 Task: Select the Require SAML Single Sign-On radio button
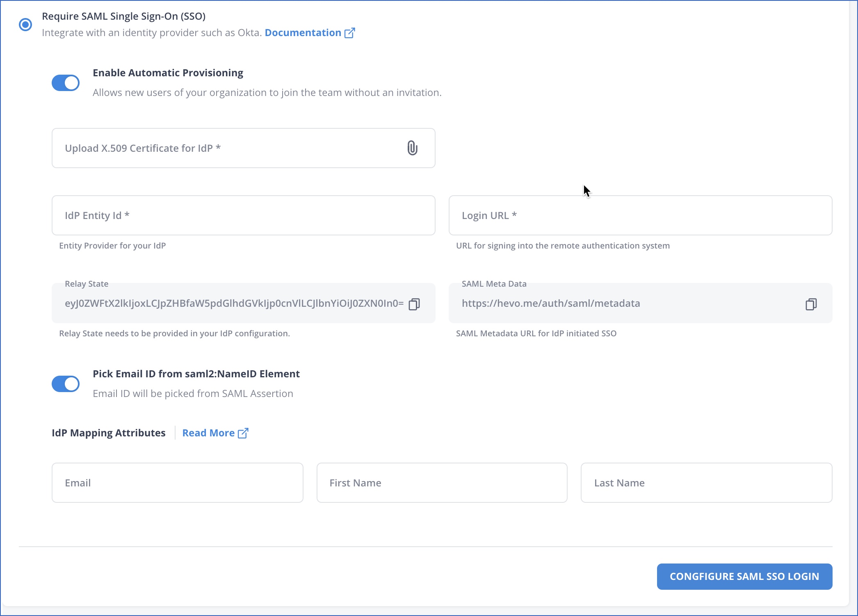click(25, 25)
